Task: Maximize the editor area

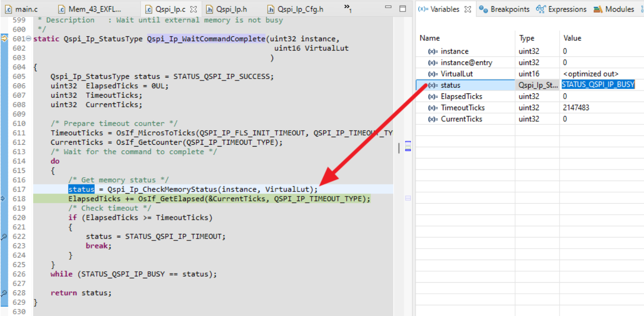Action: coord(403,9)
